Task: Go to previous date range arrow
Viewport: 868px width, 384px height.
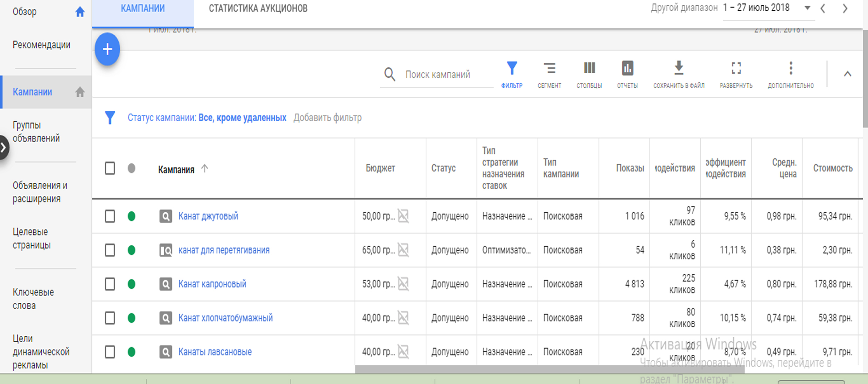Action: coord(823,8)
